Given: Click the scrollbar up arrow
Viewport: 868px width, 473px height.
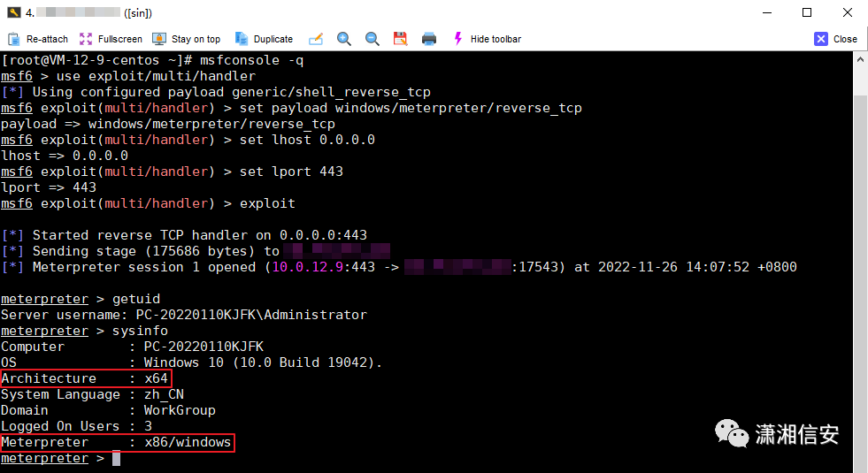Looking at the screenshot, I should pos(860,59).
